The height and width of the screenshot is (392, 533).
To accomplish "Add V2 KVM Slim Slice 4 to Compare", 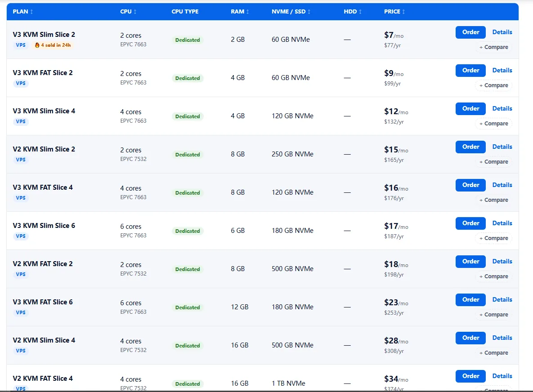I will point(493,353).
